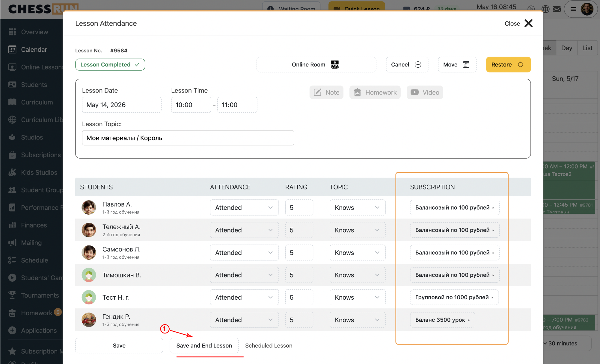Open Curriculum Library globe icon in sidebar

coord(12,120)
